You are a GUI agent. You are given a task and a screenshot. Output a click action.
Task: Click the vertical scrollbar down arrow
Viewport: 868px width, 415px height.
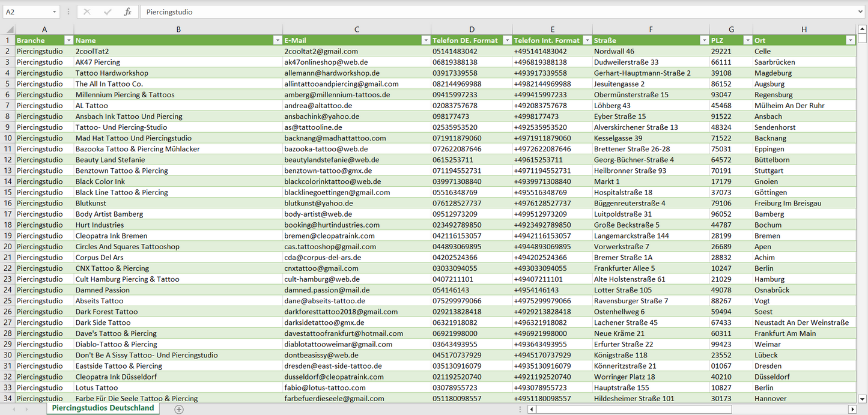863,398
